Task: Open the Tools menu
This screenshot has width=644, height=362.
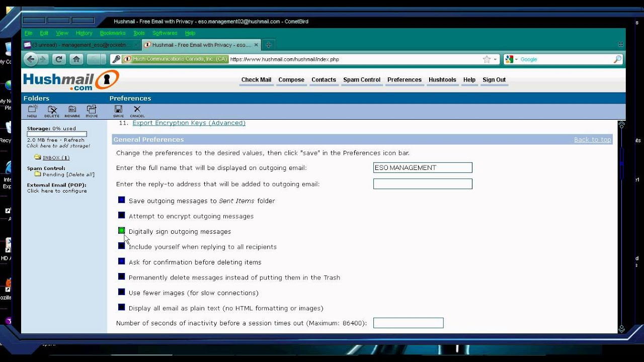Action: (139, 33)
